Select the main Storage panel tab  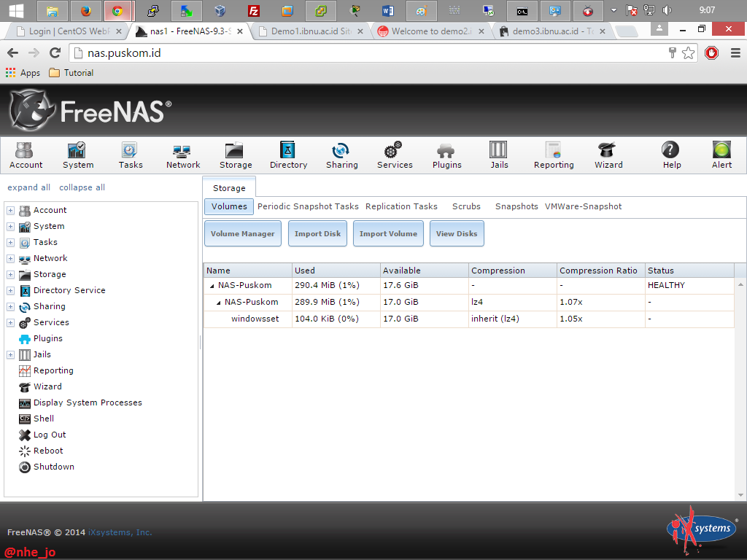pyautogui.click(x=229, y=188)
